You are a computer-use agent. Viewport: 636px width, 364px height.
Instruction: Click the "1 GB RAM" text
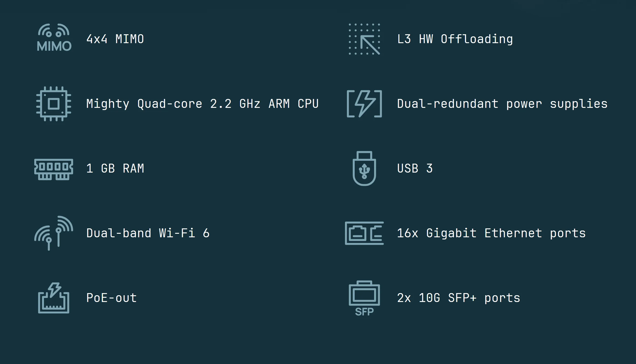[115, 169]
